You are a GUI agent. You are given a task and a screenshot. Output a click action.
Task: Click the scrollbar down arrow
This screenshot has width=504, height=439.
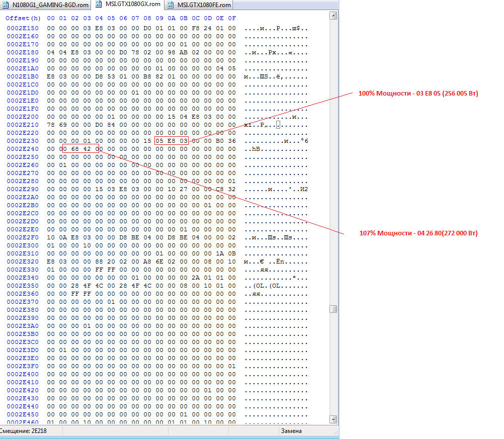pyautogui.click(x=333, y=419)
